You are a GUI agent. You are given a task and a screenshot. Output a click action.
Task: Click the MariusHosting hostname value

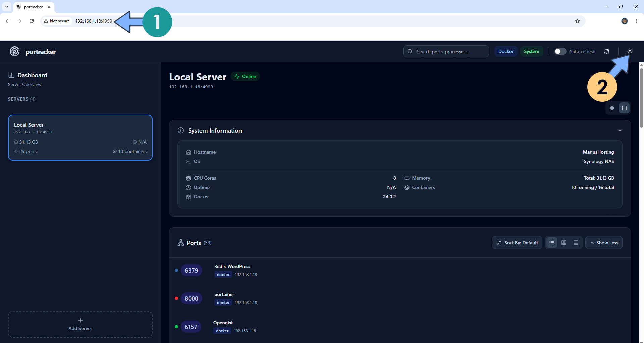(598, 152)
